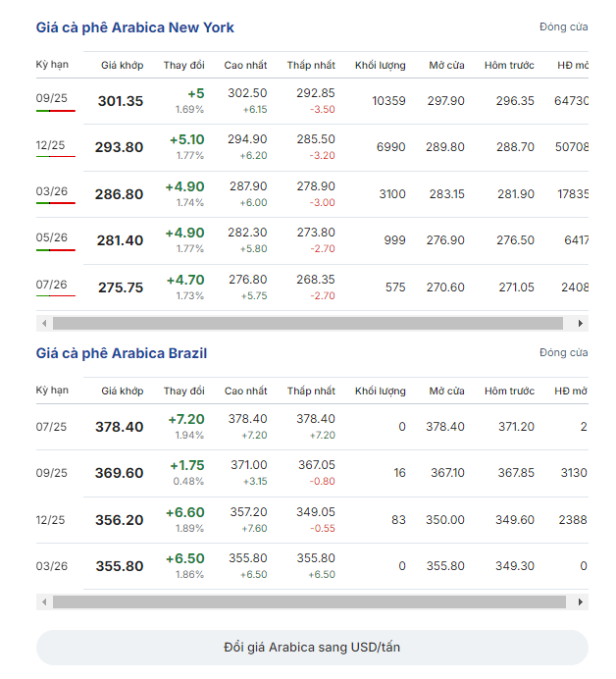Click highest price 302.50
The width and height of the screenshot is (616, 679).
click(x=247, y=93)
